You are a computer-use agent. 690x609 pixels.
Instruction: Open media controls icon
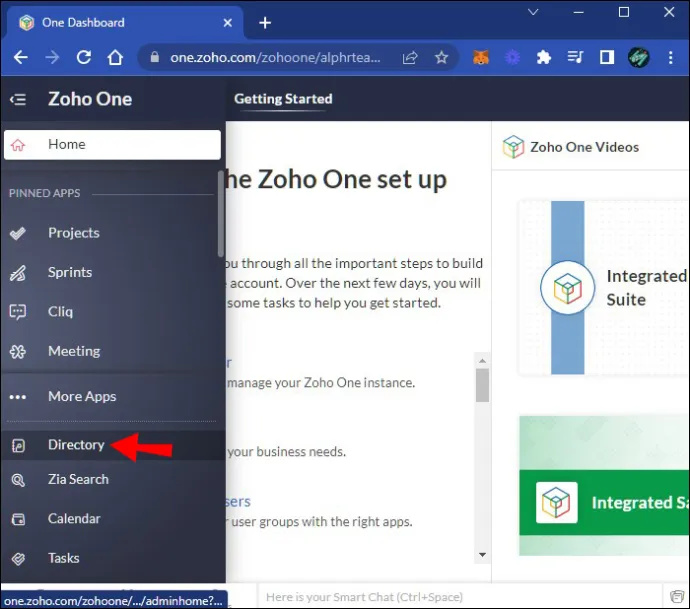[575, 57]
